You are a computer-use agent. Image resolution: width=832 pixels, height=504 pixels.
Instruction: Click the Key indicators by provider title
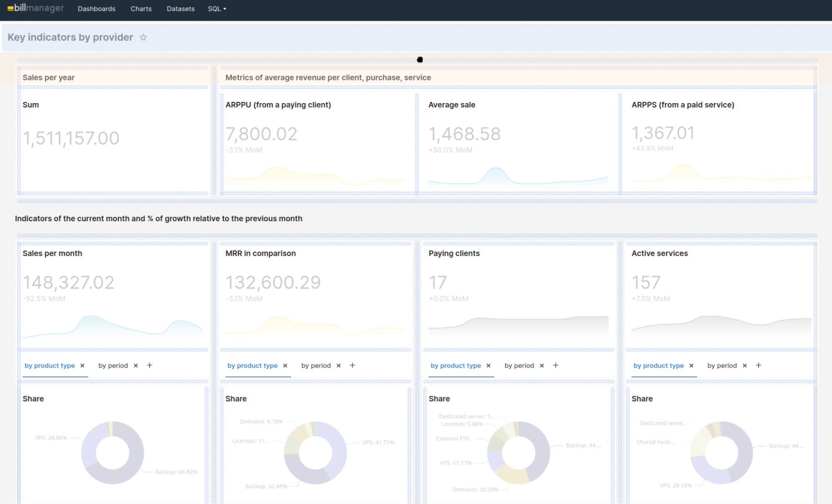pyautogui.click(x=70, y=37)
